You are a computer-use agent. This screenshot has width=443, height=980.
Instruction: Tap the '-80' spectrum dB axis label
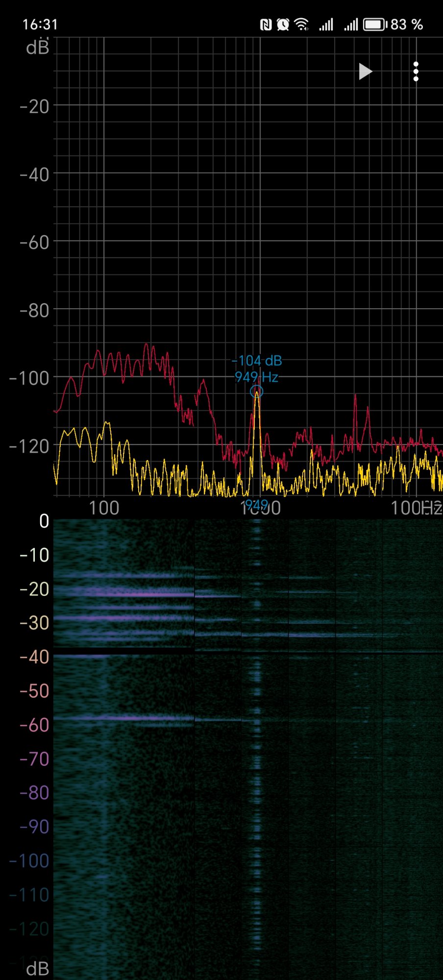point(34,311)
